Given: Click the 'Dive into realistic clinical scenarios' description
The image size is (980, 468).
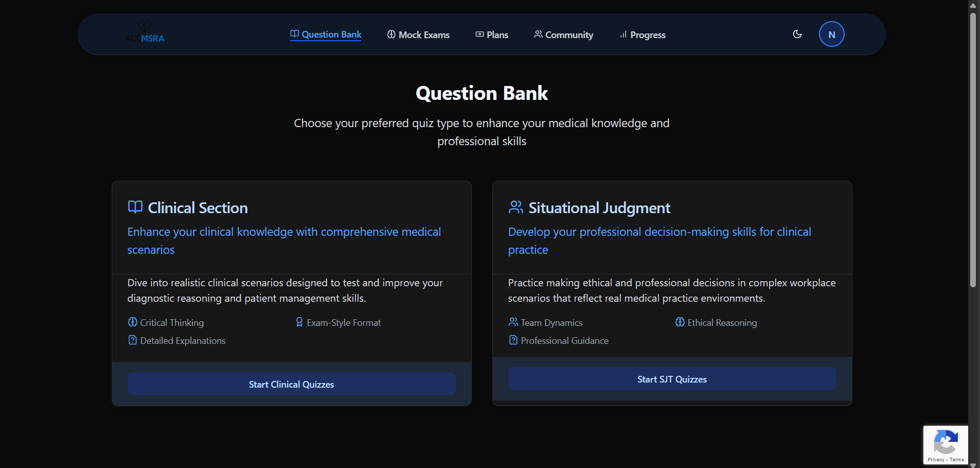Looking at the screenshot, I should point(285,290).
